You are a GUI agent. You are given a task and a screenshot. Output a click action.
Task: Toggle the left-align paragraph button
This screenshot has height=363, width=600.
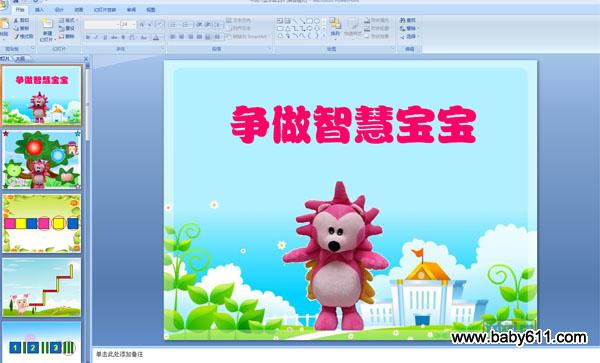tap(173, 37)
